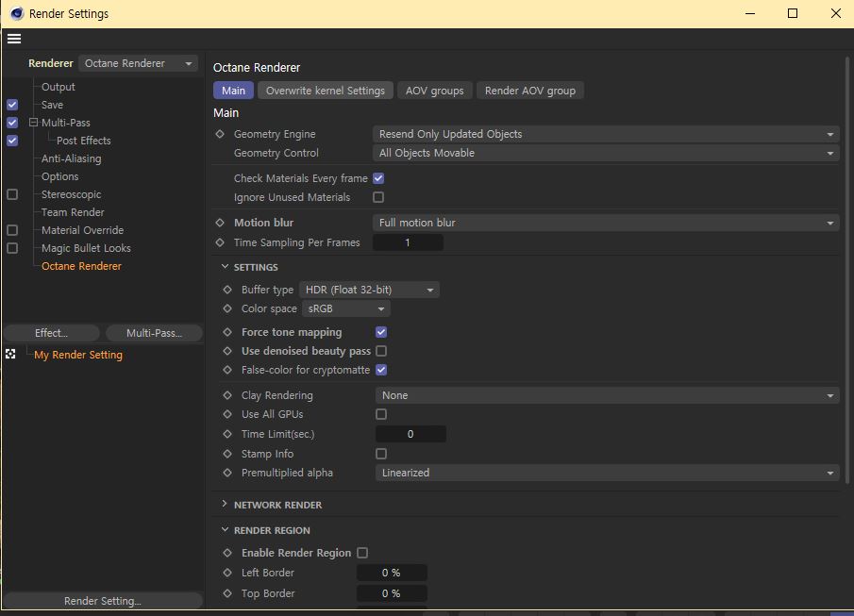
Task: Click the Top Border percentage field
Action: tap(392, 593)
